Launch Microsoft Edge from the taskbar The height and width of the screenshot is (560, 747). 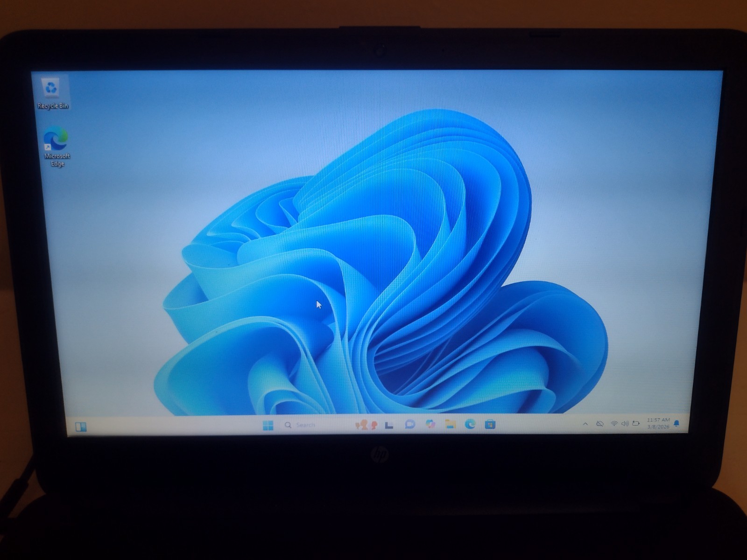(x=470, y=424)
